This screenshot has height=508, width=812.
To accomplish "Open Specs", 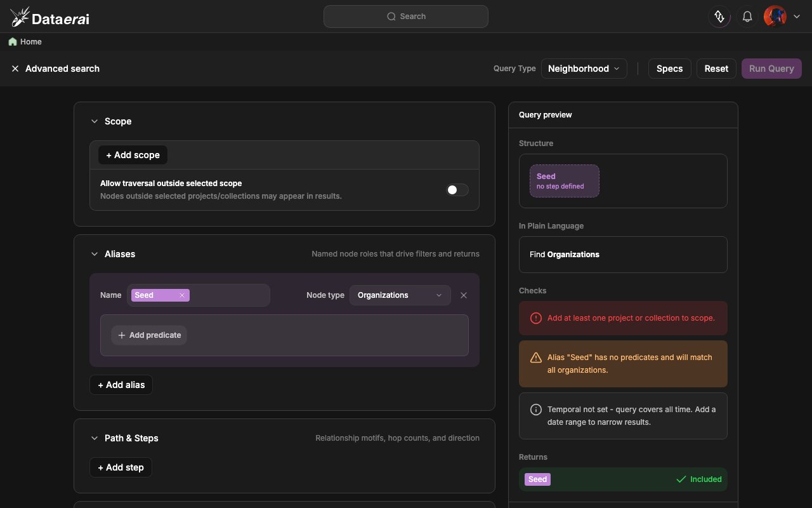I will coord(669,69).
